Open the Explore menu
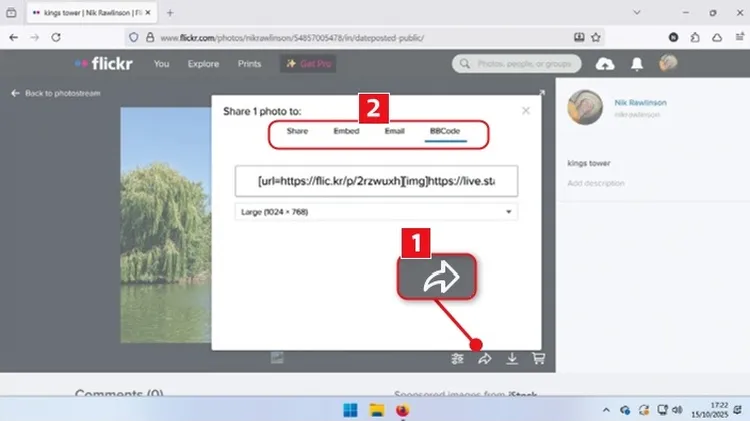Screen dimensions: 750x421 [203, 64]
